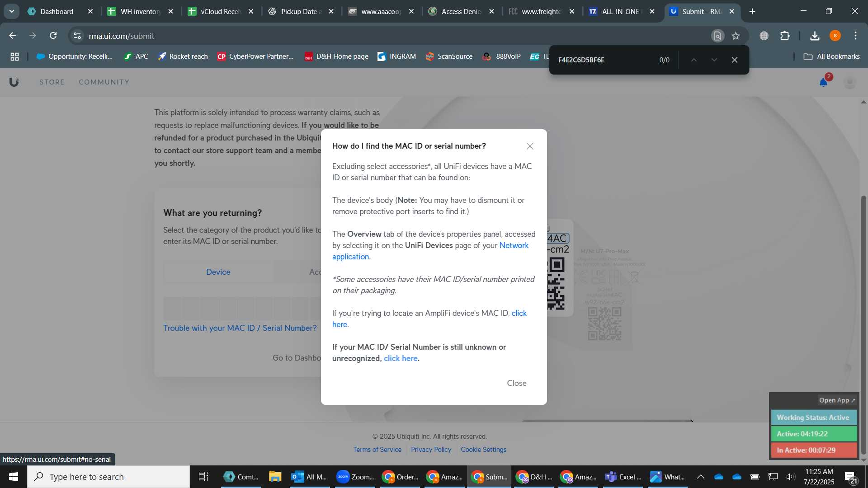Open the COMMUNITY menu item
Viewport: 868px width, 488px height.
pos(104,82)
